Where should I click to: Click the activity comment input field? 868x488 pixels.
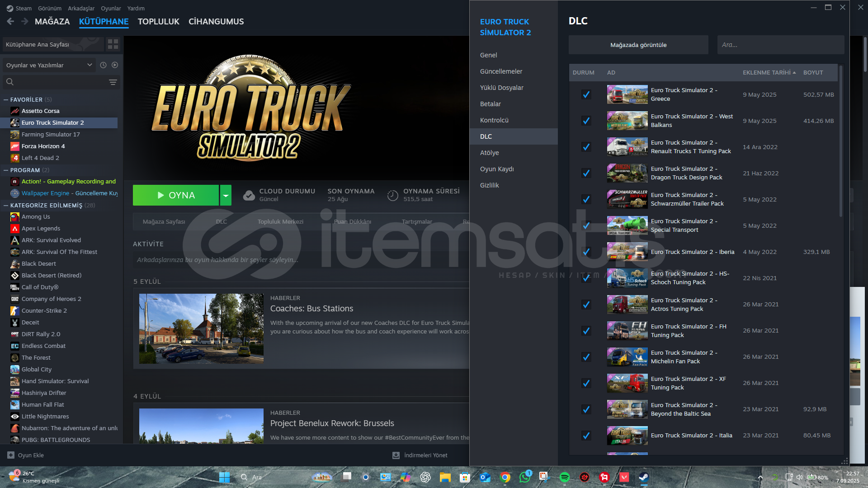[302, 260]
